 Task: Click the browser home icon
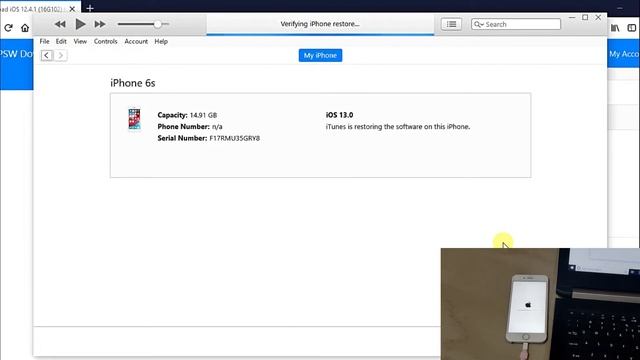[25, 28]
